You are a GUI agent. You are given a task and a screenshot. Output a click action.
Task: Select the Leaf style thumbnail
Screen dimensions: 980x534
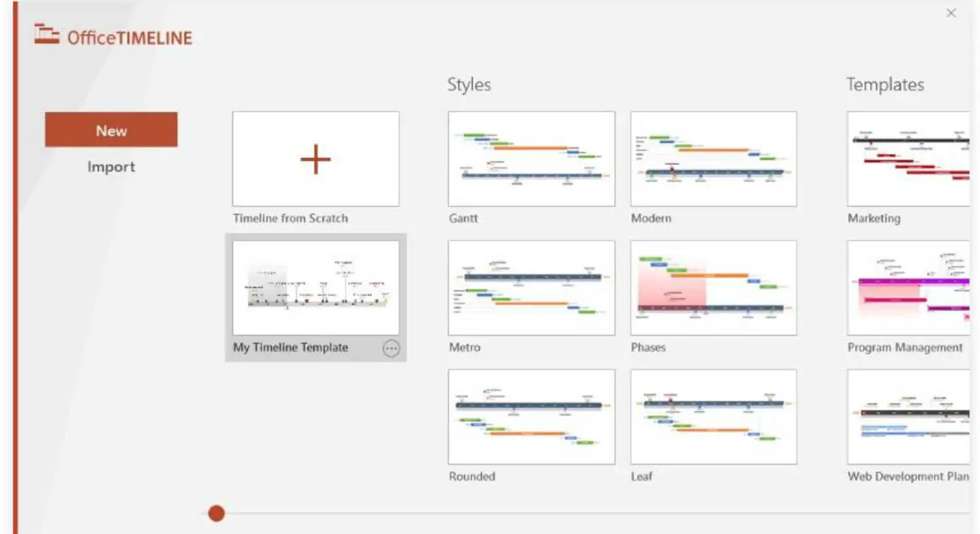(x=713, y=417)
